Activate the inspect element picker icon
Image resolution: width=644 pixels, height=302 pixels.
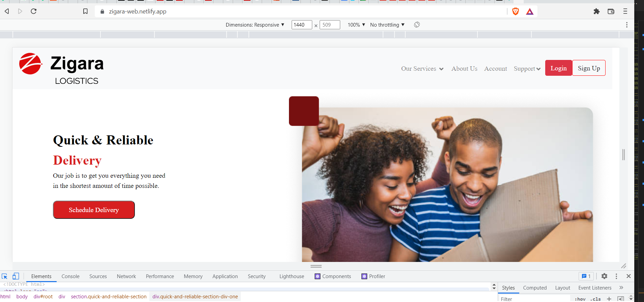click(5, 276)
